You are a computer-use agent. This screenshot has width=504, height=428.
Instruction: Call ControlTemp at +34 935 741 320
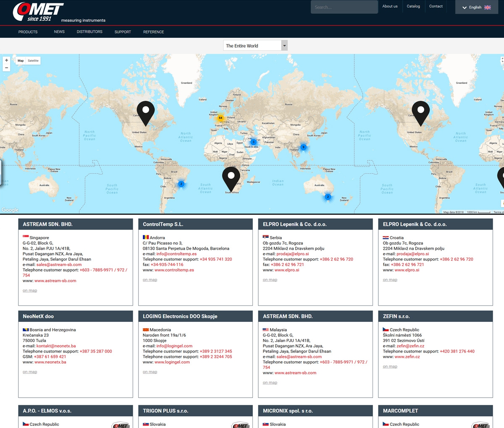point(216,259)
